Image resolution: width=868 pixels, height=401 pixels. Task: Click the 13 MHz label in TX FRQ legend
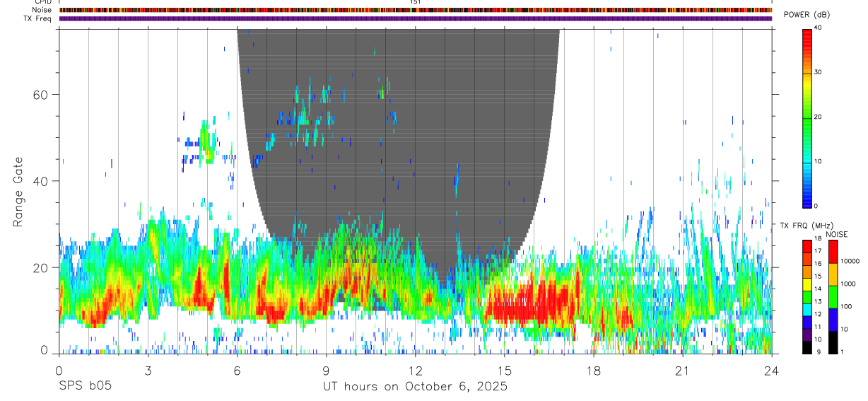[818, 301]
